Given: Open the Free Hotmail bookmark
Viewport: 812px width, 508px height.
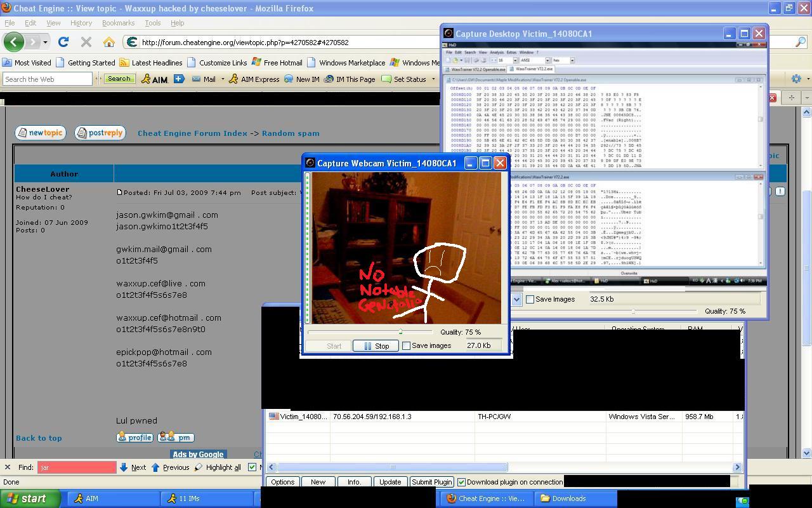Looking at the screenshot, I should [277, 63].
